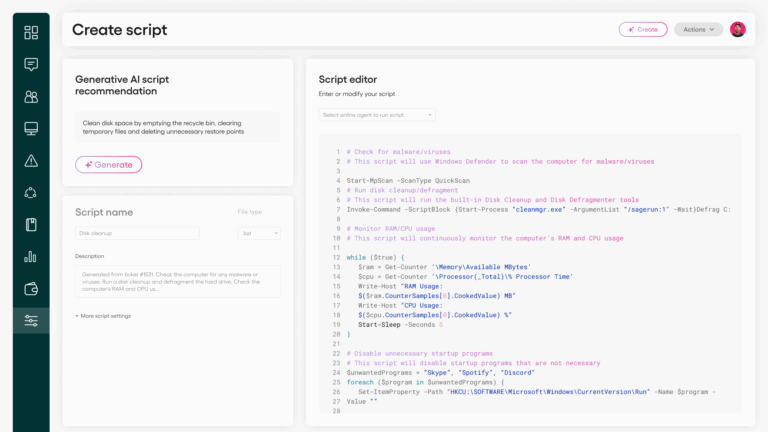768x432 pixels.
Task: Open the network nodes sidebar icon
Action: tap(31, 192)
